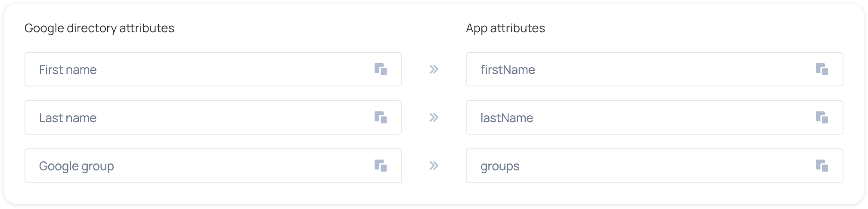Click the App attributes heading

(505, 28)
